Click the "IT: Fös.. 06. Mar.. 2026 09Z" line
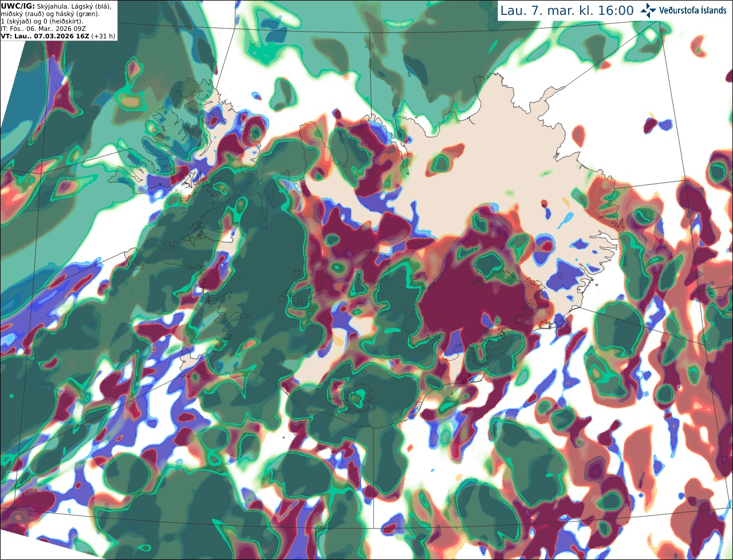This screenshot has height=560, width=733. tap(45, 28)
